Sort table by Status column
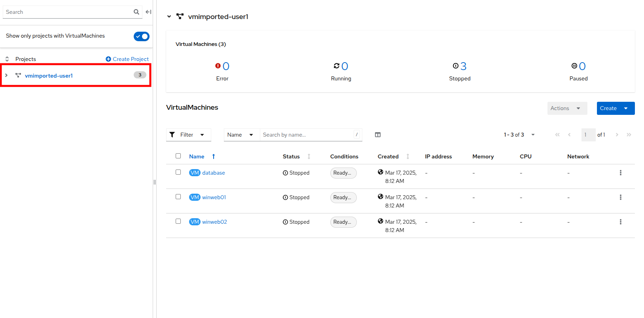The image size is (644, 318). point(309,156)
